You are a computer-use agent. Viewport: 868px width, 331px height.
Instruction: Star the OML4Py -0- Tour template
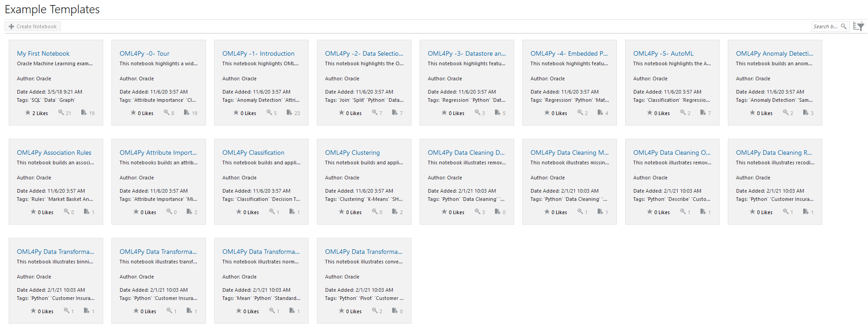133,113
